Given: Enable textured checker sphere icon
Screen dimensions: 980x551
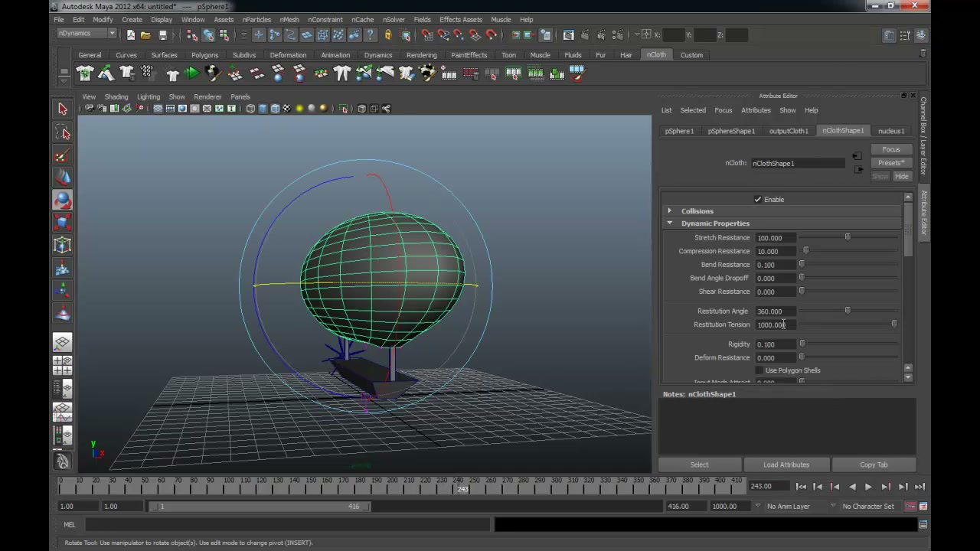Looking at the screenshot, I should click(x=287, y=109).
